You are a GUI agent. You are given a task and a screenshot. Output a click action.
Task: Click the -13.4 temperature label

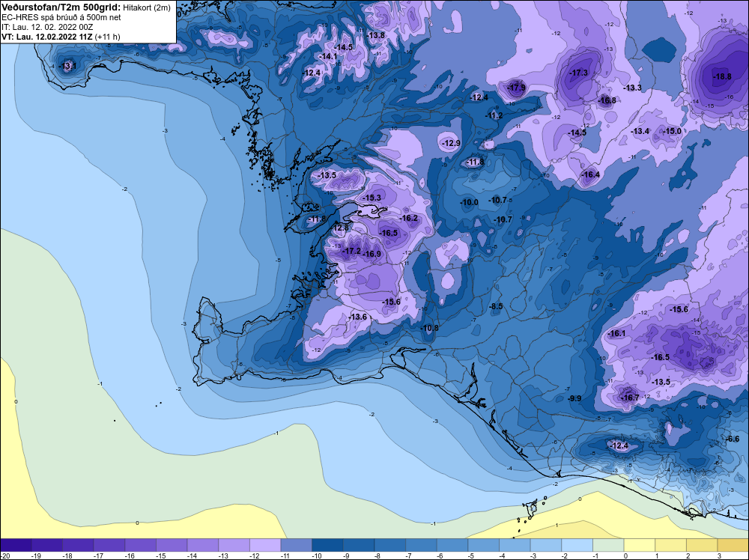point(640,131)
